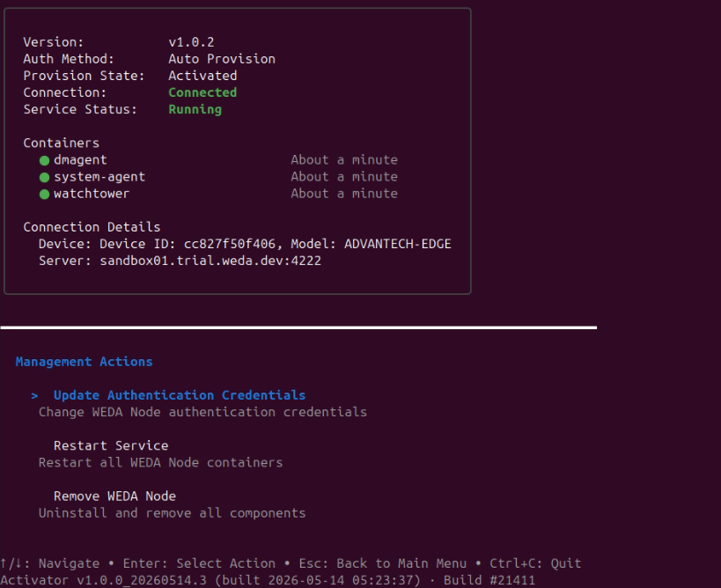This screenshot has width=721, height=588.
Task: Click green status dot for system-agent
Action: (x=44, y=178)
